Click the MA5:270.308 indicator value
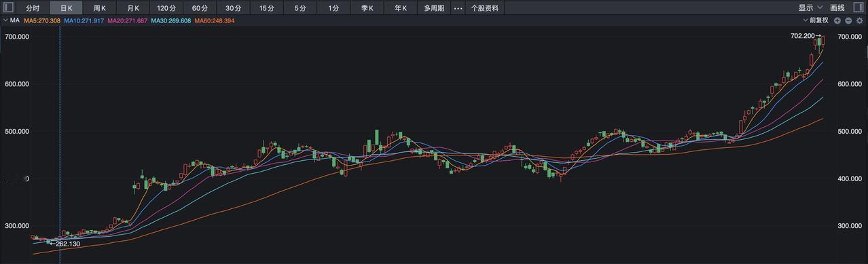 point(42,21)
